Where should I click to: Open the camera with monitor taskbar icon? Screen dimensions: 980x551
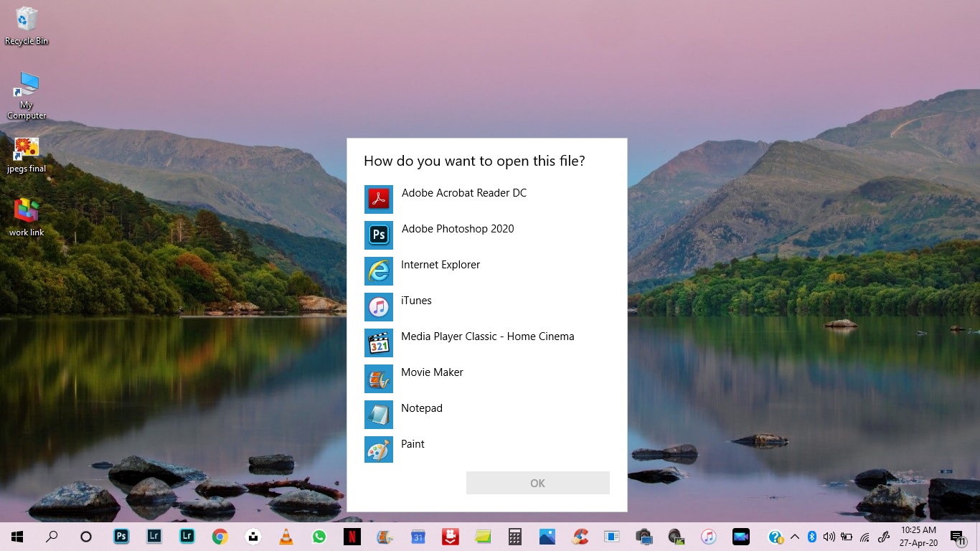click(x=644, y=536)
